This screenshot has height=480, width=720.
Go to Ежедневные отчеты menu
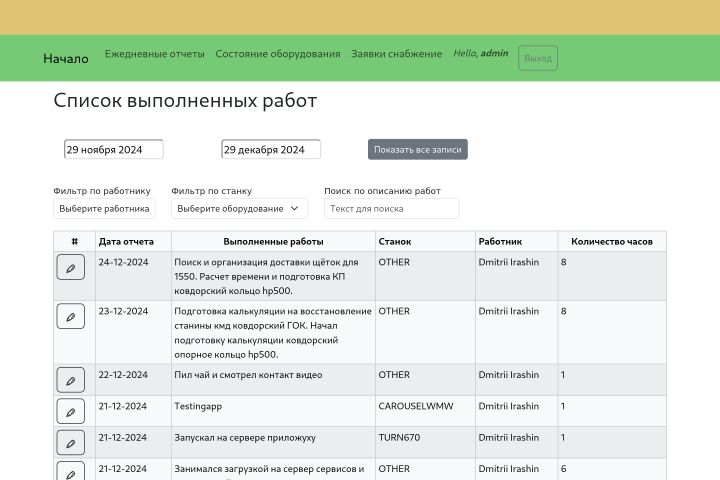(154, 54)
